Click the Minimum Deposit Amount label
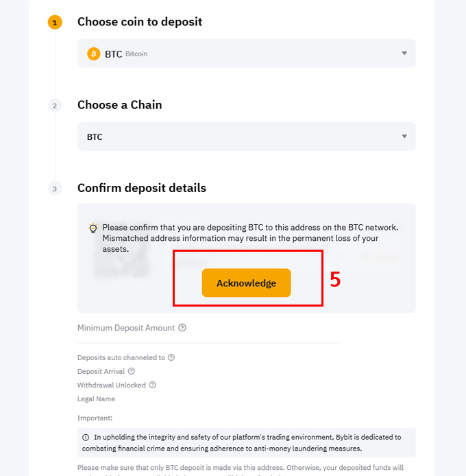This screenshot has height=476, width=466. point(126,328)
